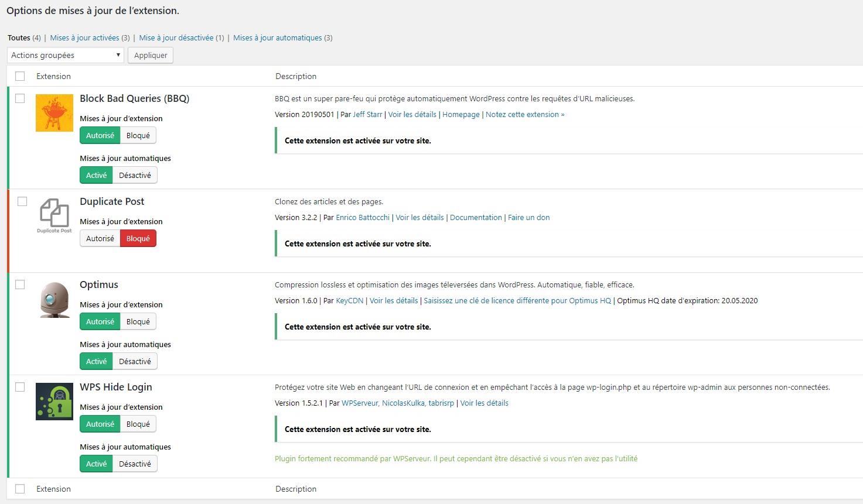Click the Appliquer button
863x504 pixels.
151,55
